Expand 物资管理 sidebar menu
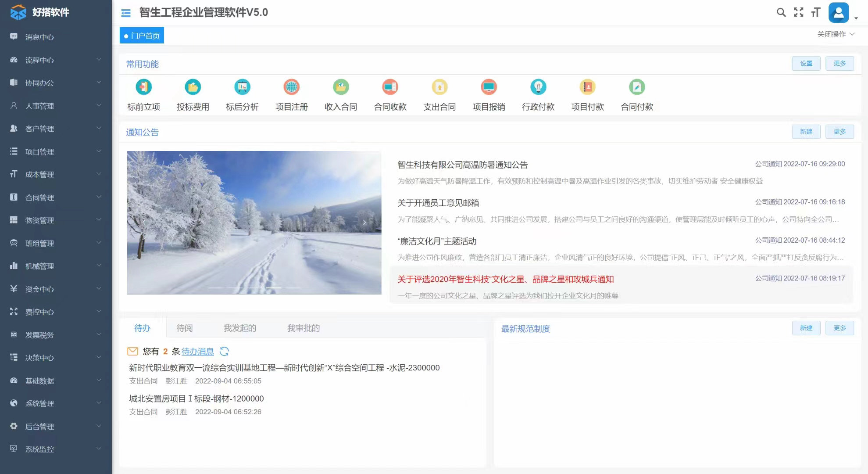 pyautogui.click(x=56, y=220)
